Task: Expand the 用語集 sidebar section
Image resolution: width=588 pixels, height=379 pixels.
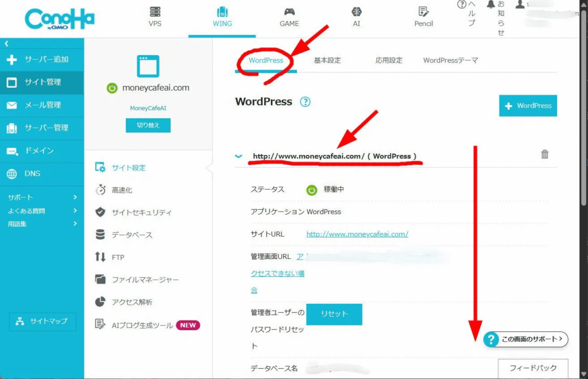Action: [42, 224]
